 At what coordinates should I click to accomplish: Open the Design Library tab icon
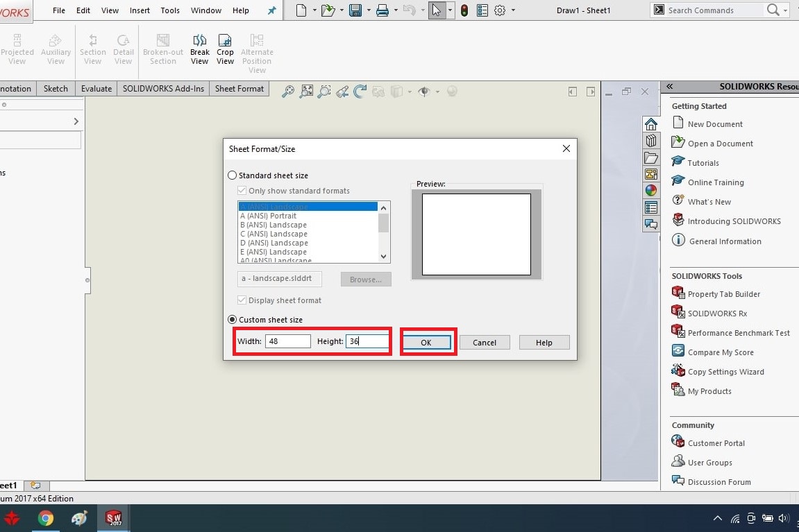(x=650, y=141)
